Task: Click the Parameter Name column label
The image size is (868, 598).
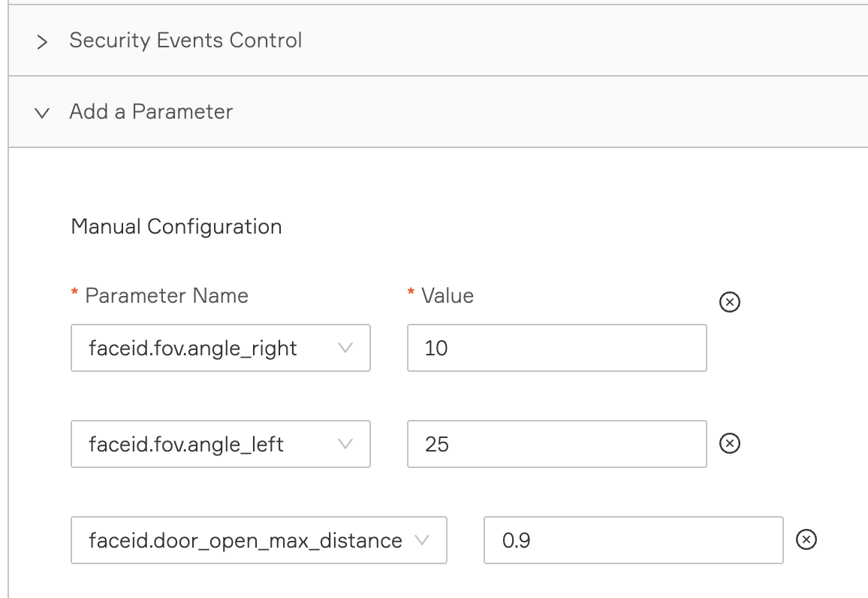Action: 167,296
